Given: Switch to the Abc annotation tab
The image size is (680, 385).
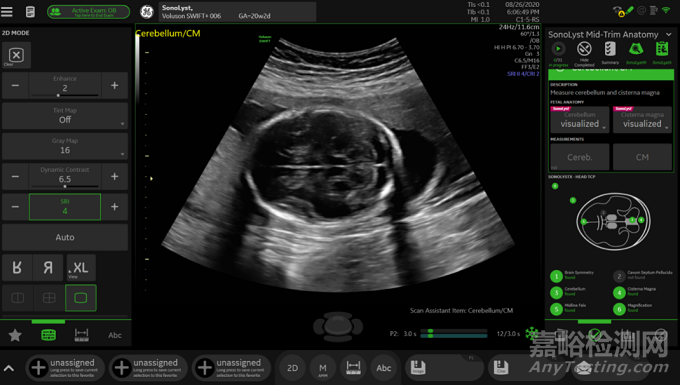Looking at the screenshot, I should pyautogui.click(x=115, y=335).
